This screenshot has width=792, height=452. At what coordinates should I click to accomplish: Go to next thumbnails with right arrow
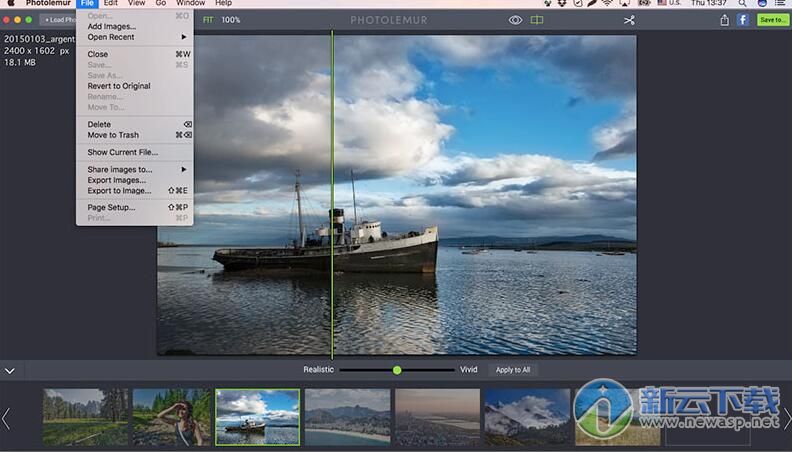[787, 419]
